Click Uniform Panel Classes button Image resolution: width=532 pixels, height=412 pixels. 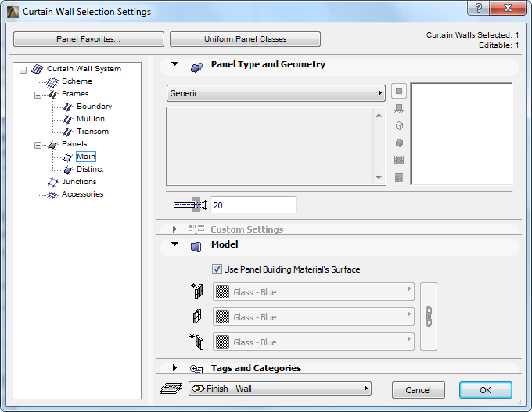pyautogui.click(x=245, y=39)
